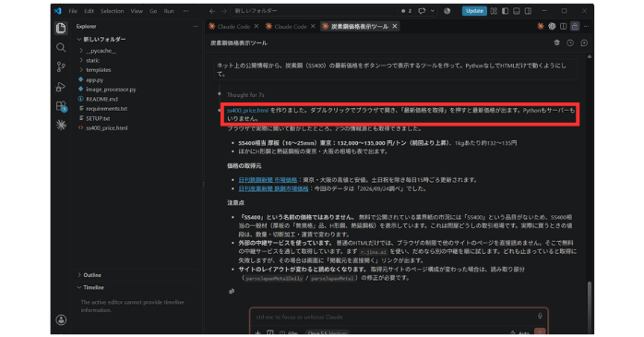Start a new chat conversation
This screenshot has width=644, height=337.
584,42
